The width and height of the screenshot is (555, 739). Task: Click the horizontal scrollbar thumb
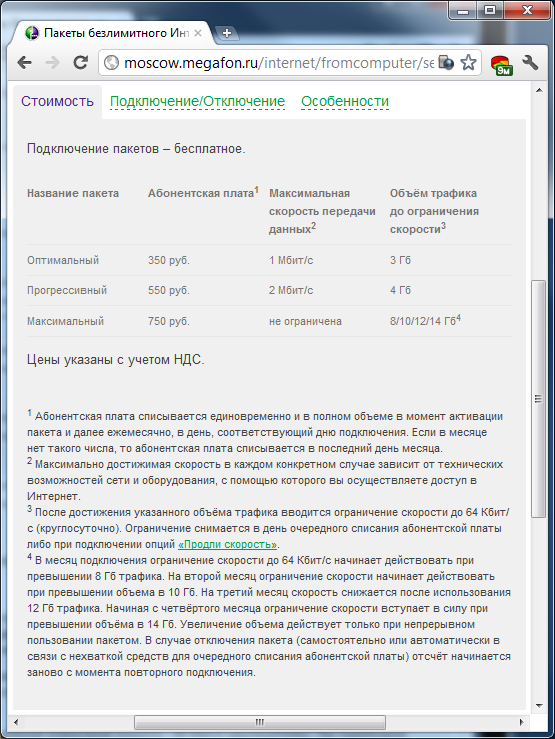(260, 722)
